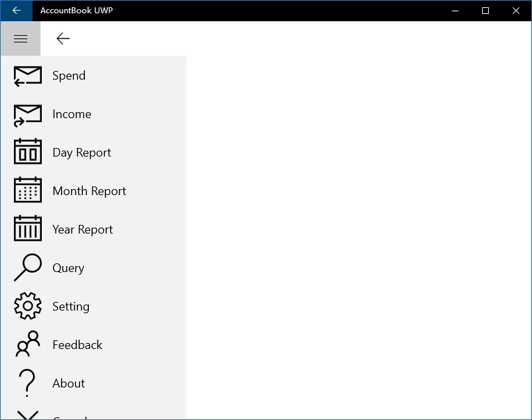Click the Year Report calendar icon

coord(28,228)
